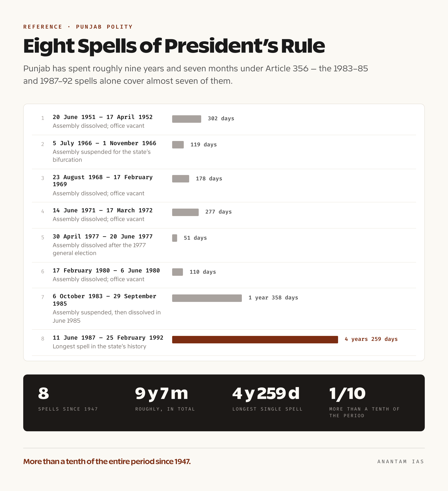Click the 4y259d longest single spell stat
448x491 pixels.
point(266,393)
